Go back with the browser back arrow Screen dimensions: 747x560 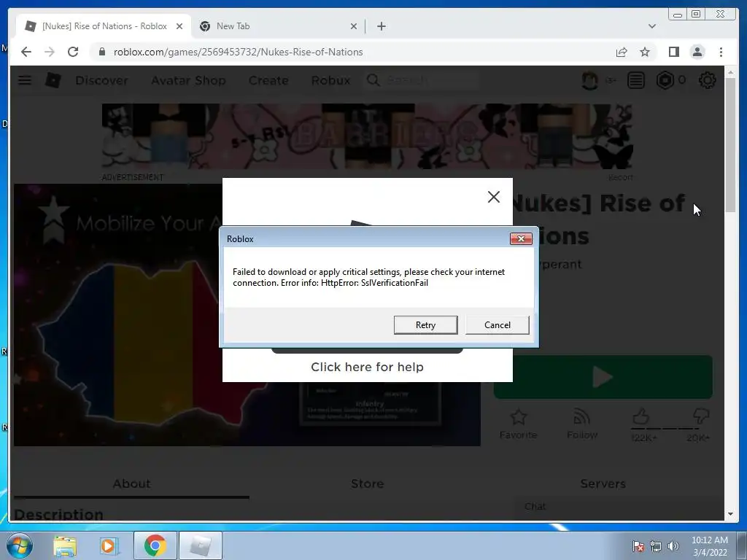[x=26, y=52]
